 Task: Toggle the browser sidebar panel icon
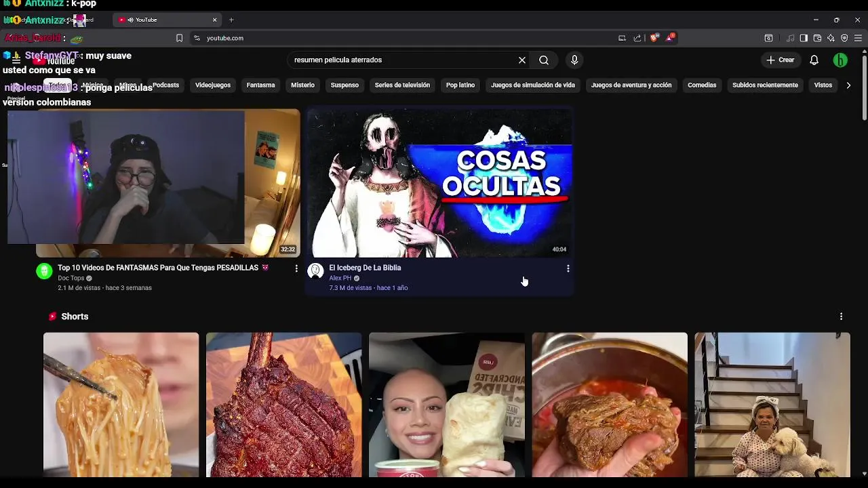tap(804, 38)
